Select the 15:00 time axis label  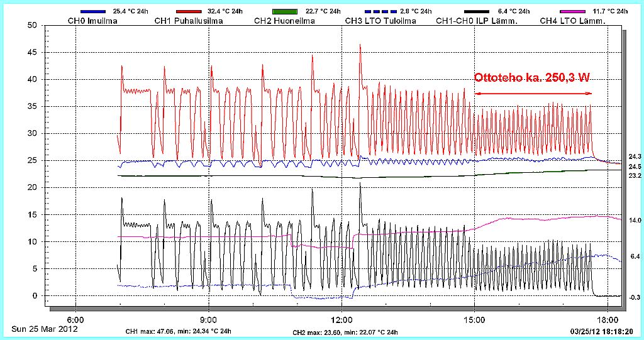click(474, 319)
